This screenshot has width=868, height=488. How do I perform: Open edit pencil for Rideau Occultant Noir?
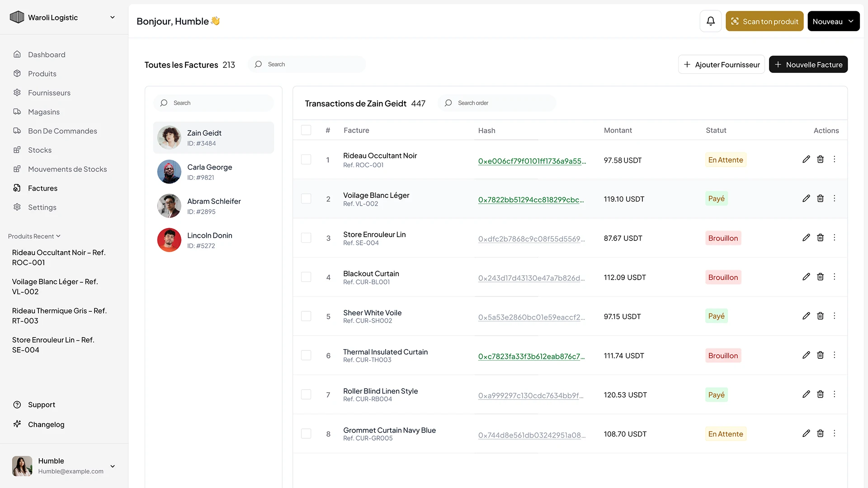806,159
